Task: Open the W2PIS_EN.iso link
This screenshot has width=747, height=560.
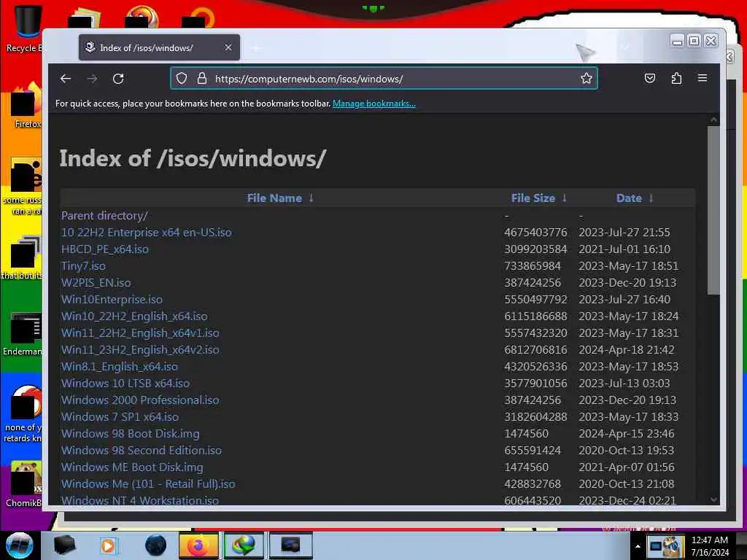Action: pyautogui.click(x=96, y=282)
